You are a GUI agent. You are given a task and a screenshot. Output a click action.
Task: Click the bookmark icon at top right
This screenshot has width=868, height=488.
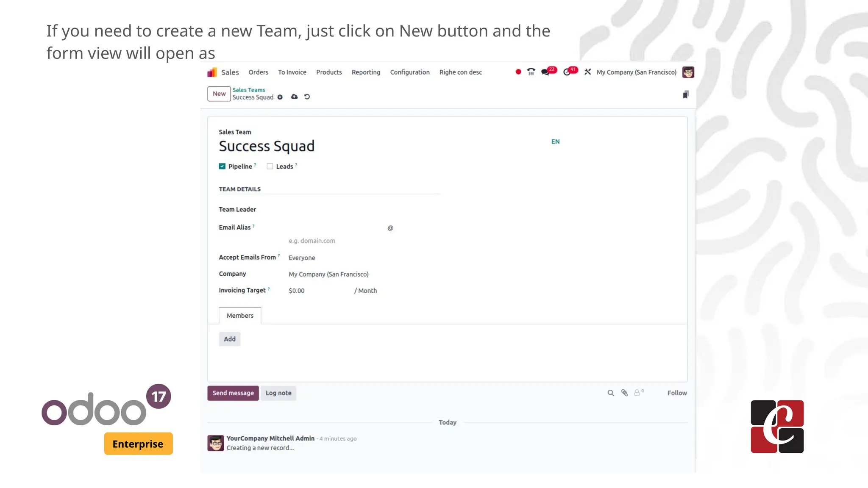tap(685, 94)
